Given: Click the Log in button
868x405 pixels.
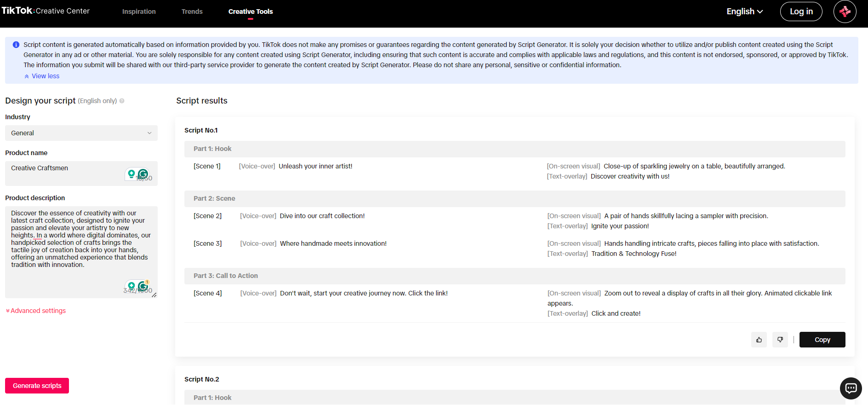Looking at the screenshot, I should point(801,12).
